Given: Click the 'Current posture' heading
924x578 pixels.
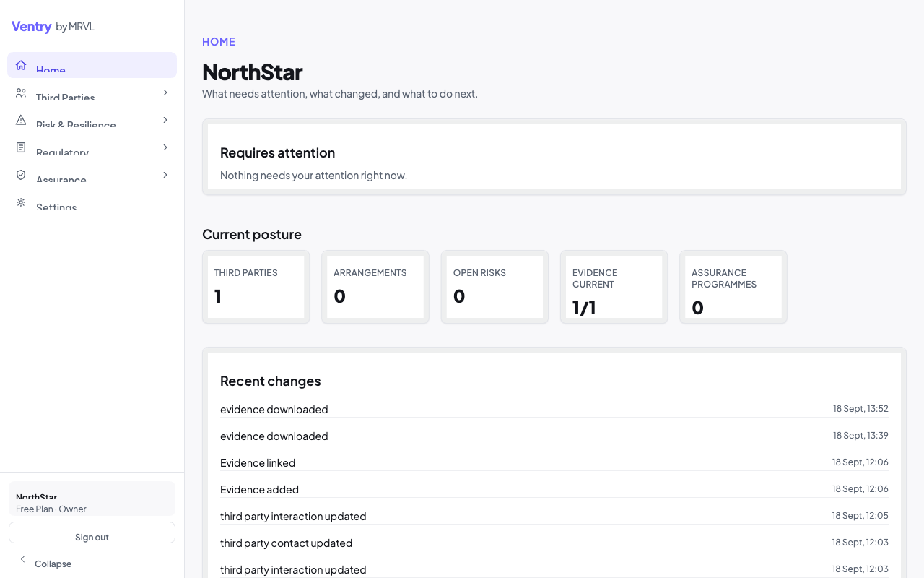Looking at the screenshot, I should click(x=252, y=234).
